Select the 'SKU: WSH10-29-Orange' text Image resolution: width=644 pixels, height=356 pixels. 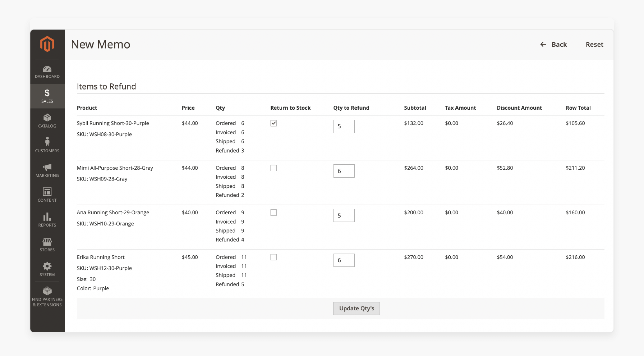105,224
